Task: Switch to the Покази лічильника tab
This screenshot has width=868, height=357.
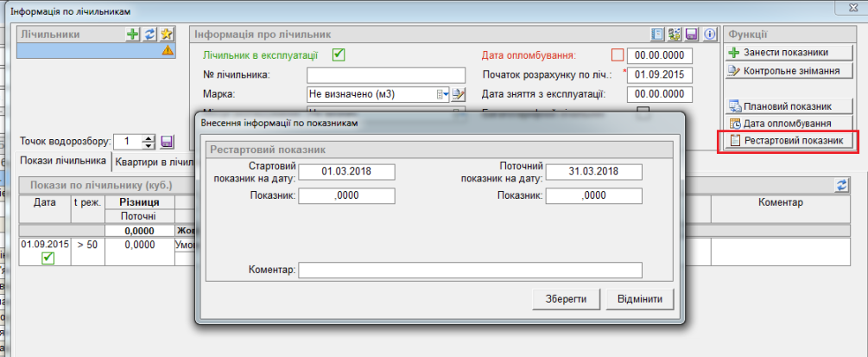Action: tap(64, 161)
